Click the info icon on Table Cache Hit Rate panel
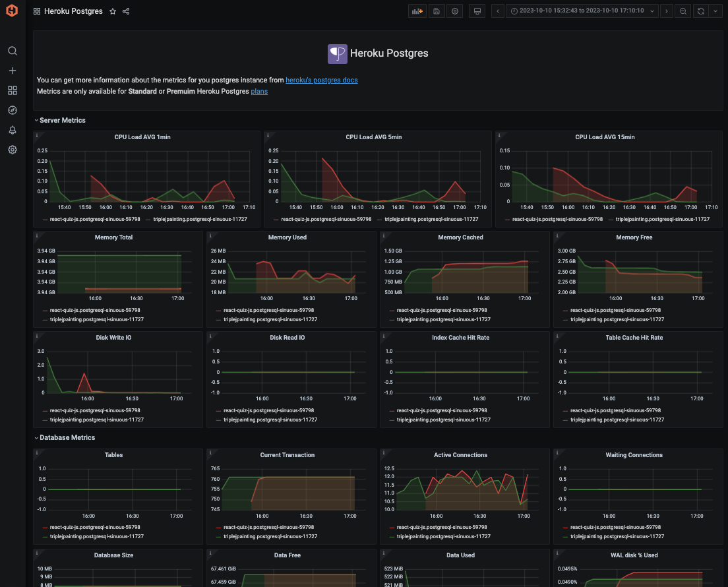This screenshot has height=587, width=728. pos(557,336)
